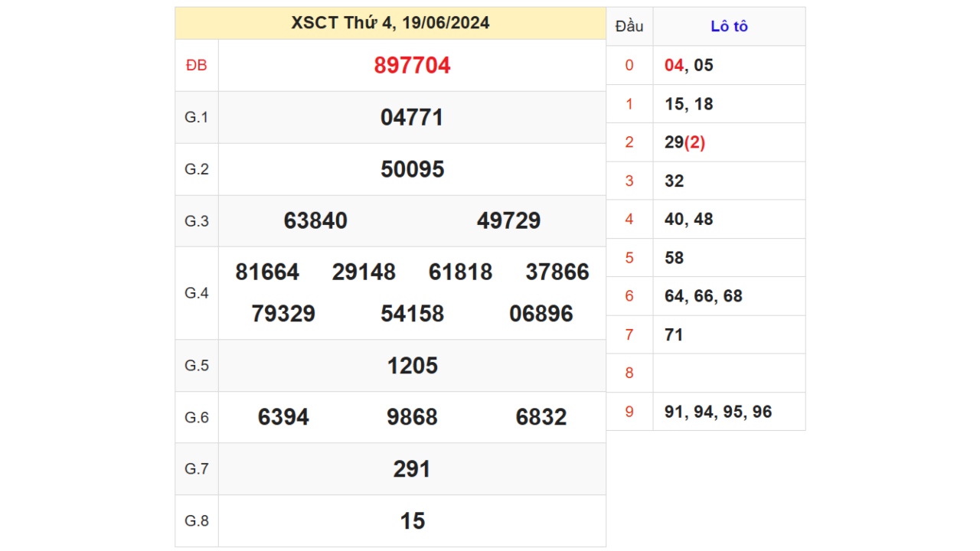980x551 pixels.
Task: Click head digit 6 in Đầu column
Action: pyautogui.click(x=629, y=296)
